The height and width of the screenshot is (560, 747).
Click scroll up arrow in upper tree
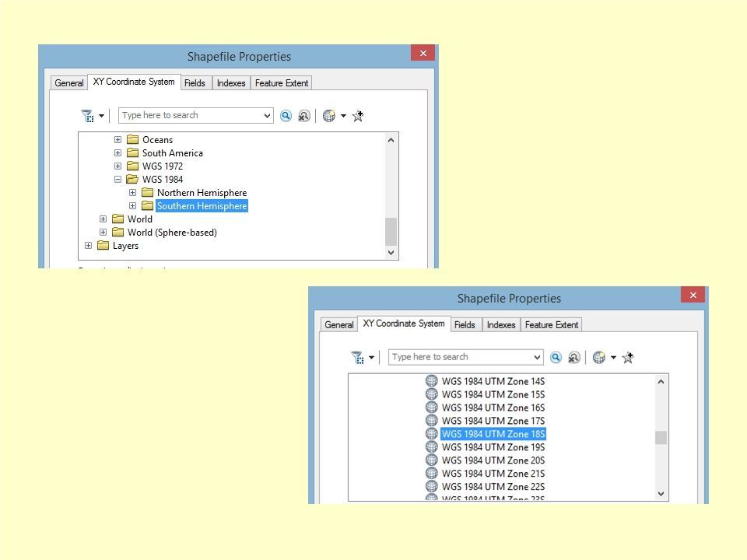391,140
